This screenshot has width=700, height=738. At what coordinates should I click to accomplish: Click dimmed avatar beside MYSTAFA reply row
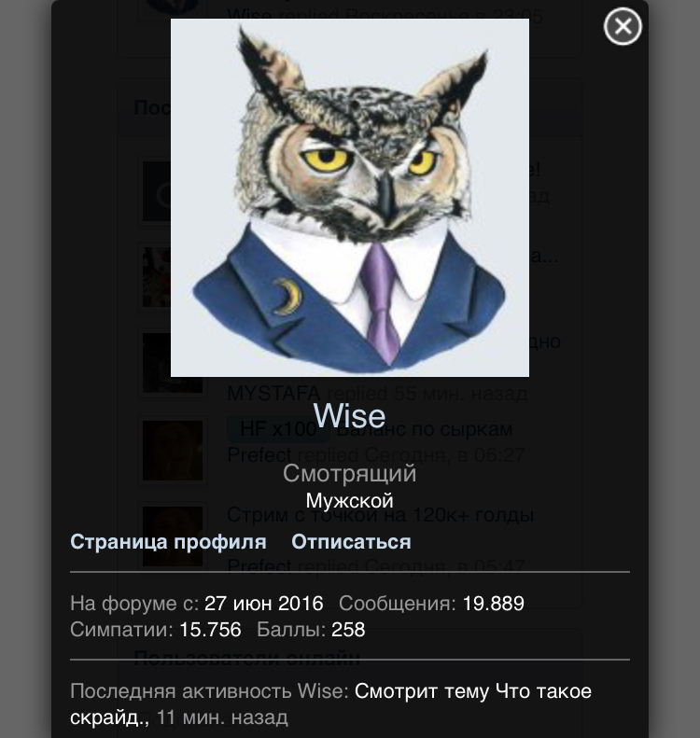point(173,362)
